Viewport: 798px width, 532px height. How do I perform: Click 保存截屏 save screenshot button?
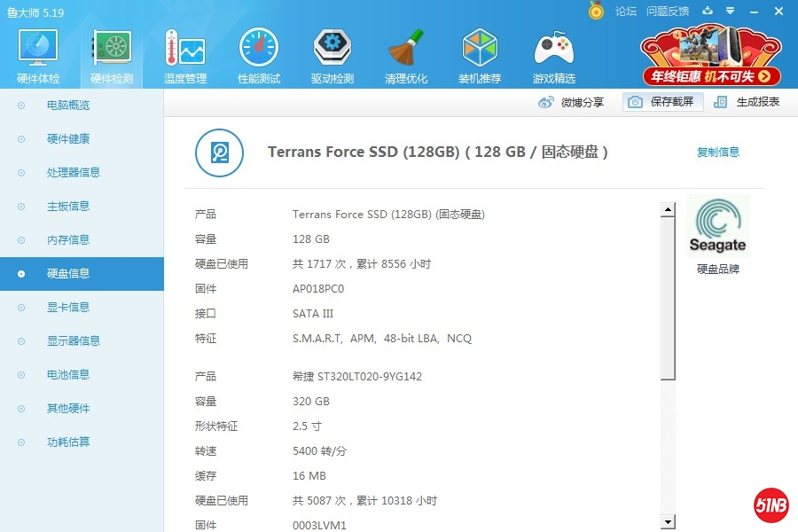pos(663,102)
